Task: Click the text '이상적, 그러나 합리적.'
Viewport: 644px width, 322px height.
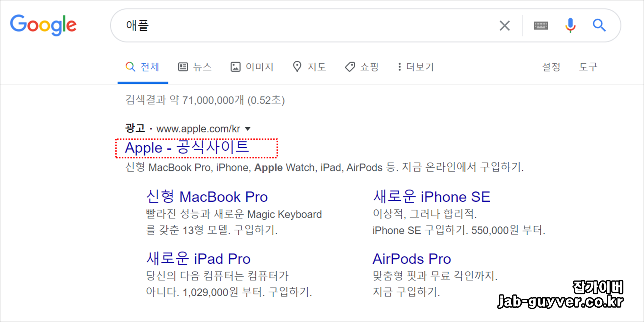Action: click(x=425, y=214)
